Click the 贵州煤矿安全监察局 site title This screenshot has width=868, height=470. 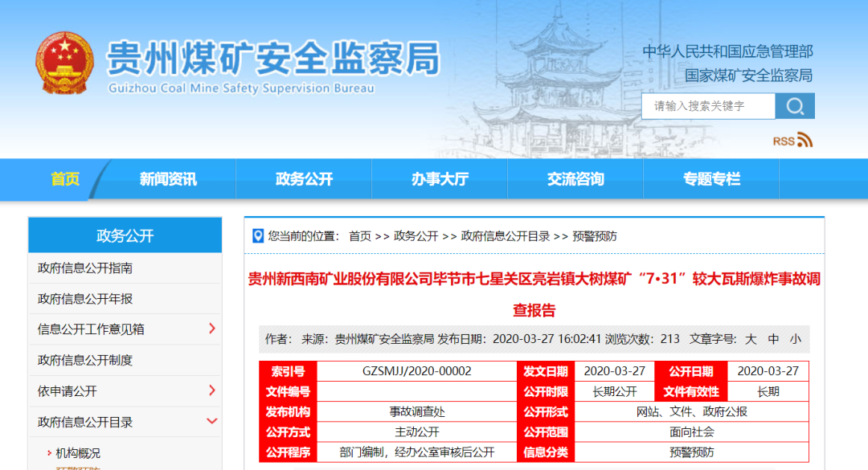pyautogui.click(x=273, y=58)
